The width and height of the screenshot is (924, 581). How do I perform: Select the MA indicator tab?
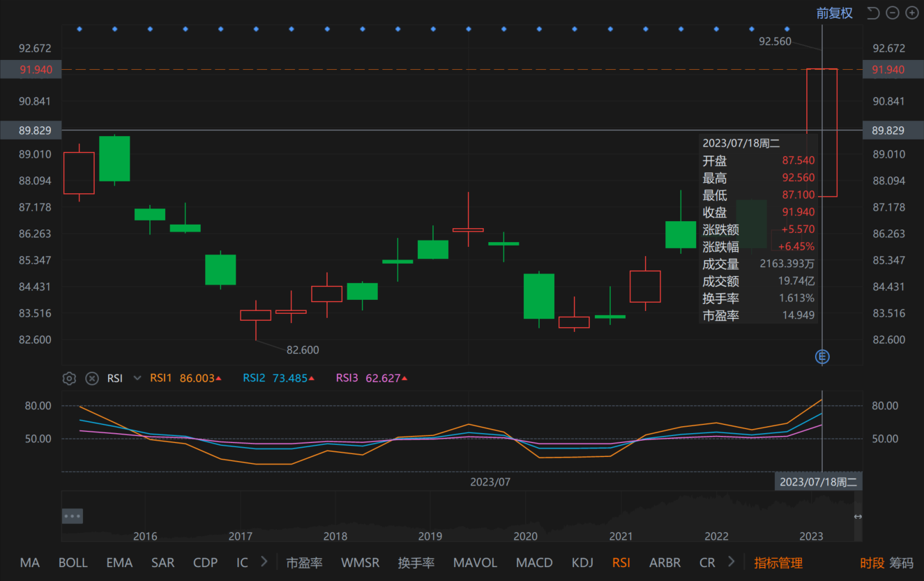tap(29, 563)
